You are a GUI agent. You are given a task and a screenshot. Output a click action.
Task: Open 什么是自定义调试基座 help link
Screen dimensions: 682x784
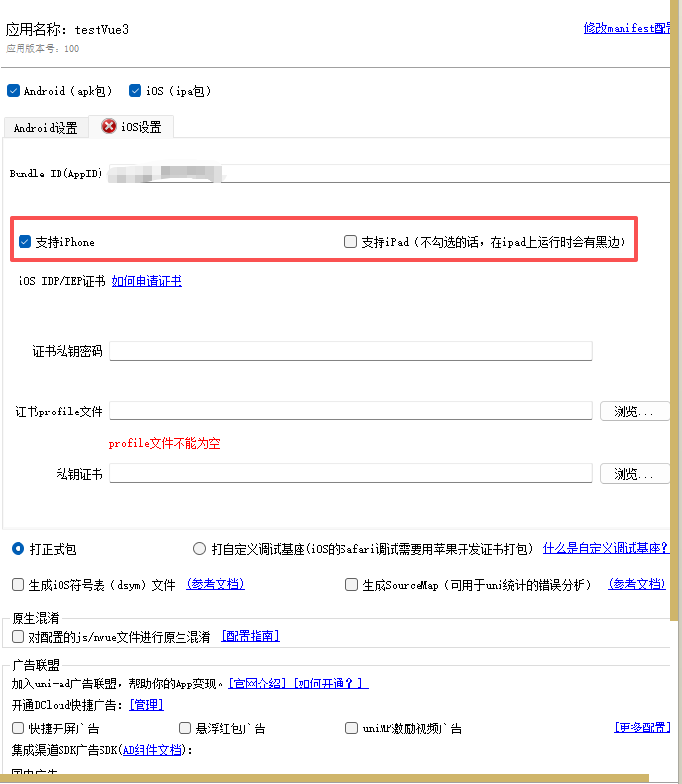606,549
